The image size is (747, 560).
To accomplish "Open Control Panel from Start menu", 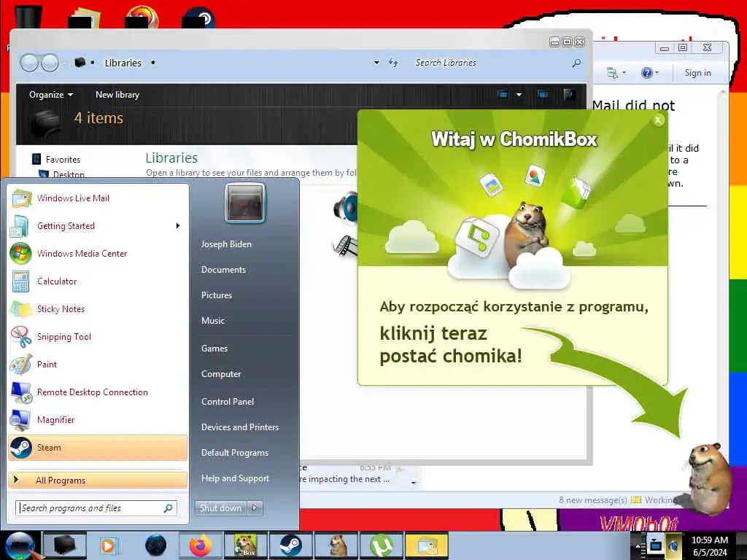I will (x=228, y=402).
